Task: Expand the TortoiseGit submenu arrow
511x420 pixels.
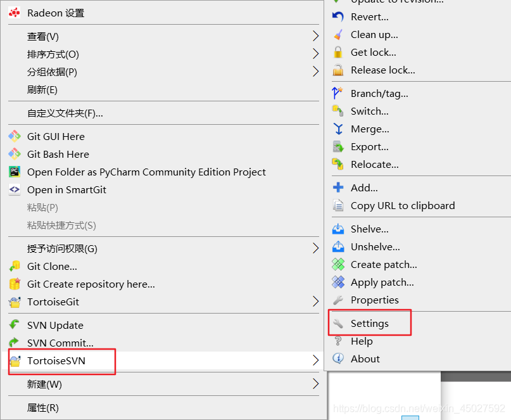Action: click(x=315, y=302)
